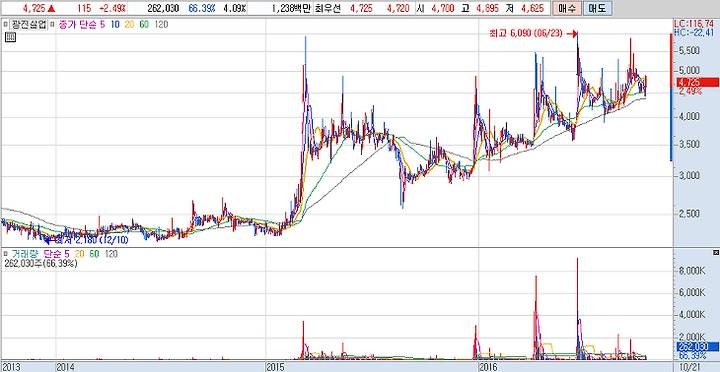Click the 매도 sell button
The image size is (720, 372).
click(597, 8)
